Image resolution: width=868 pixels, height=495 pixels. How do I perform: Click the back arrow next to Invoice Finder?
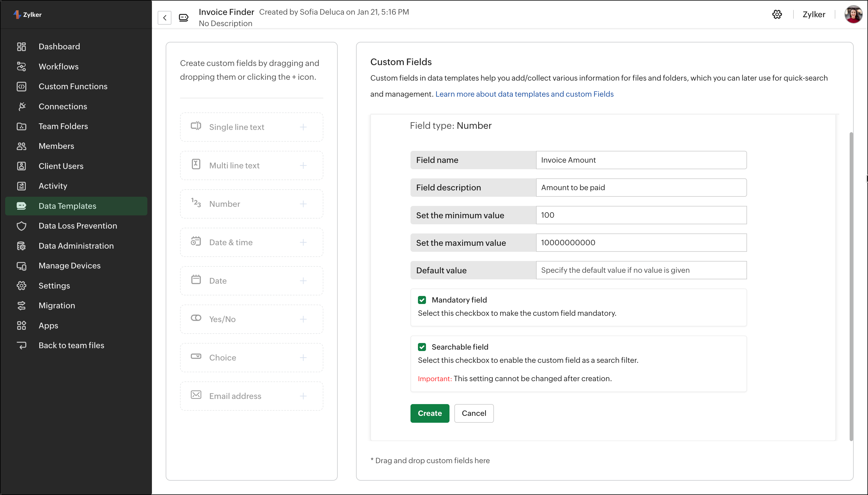(165, 18)
